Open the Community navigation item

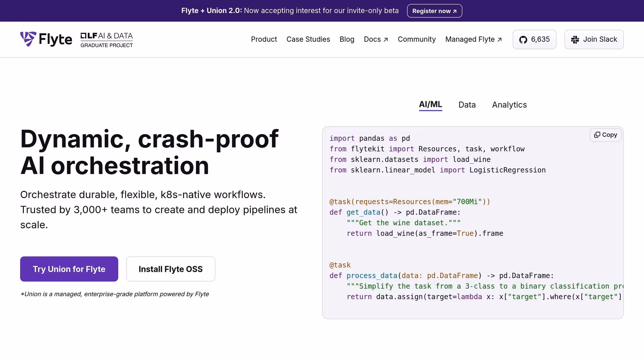416,39
